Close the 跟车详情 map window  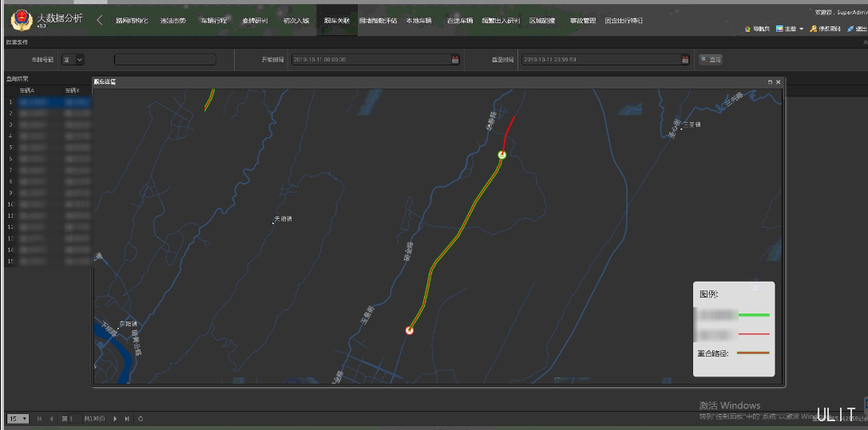(x=779, y=82)
